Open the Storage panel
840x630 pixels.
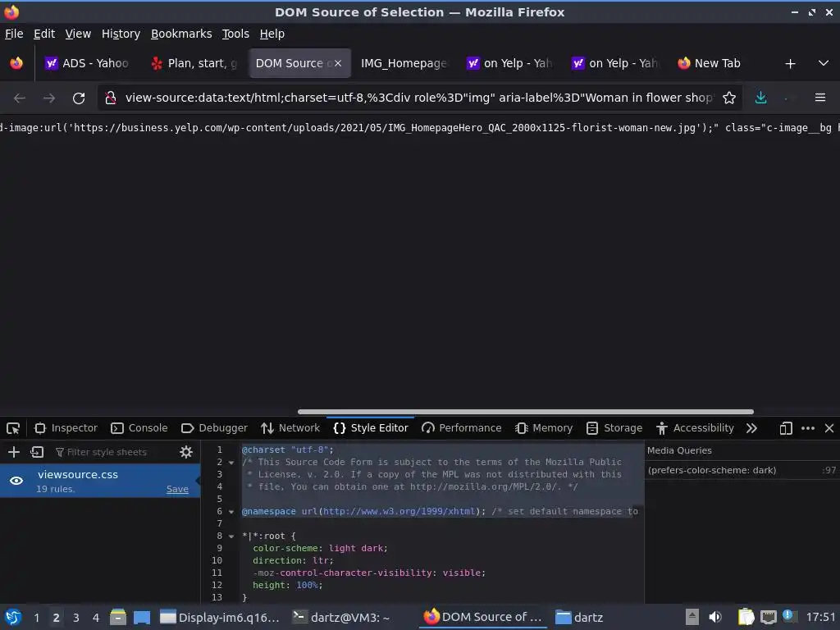[x=614, y=428]
